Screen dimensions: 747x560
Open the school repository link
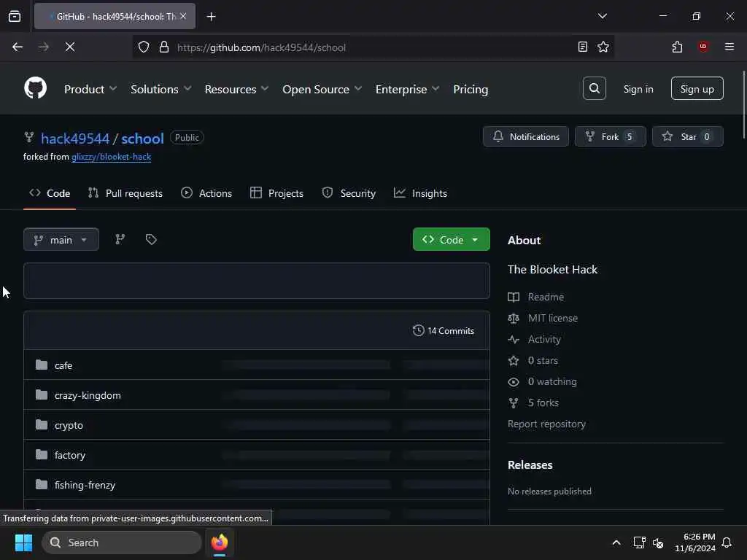click(142, 138)
